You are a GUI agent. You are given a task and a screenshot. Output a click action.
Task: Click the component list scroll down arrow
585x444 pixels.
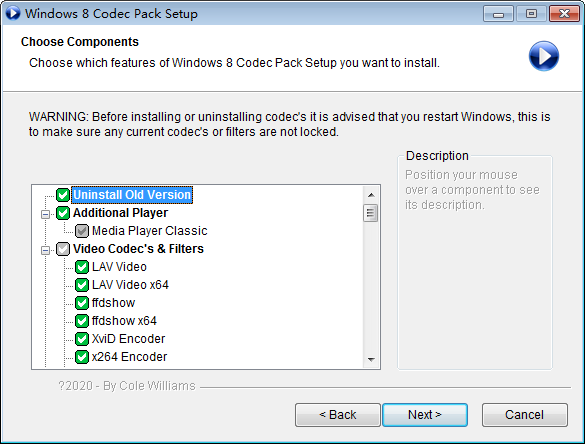click(x=371, y=360)
